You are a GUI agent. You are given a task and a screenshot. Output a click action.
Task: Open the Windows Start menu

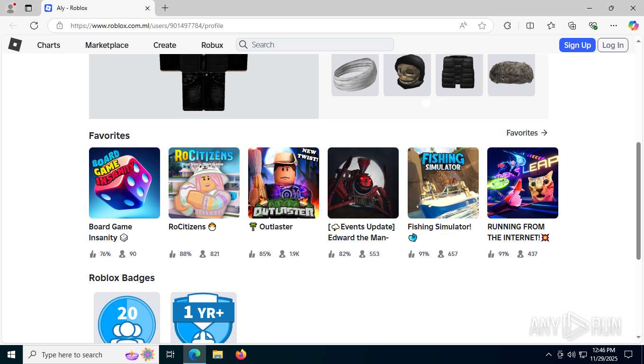tap(11, 355)
